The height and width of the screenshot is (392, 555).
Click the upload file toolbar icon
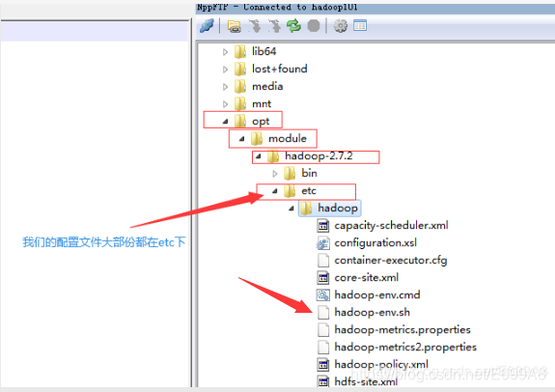274,26
